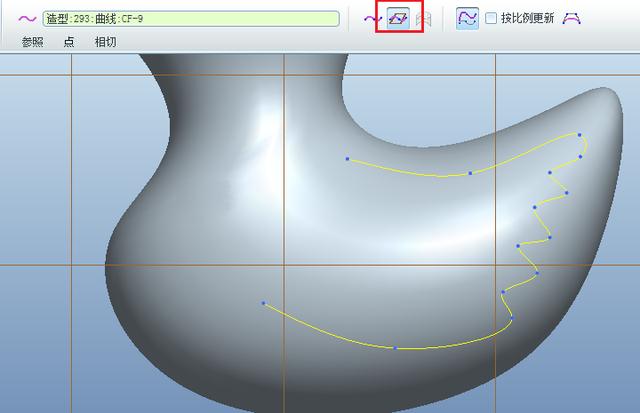Select the lower curve's left end point
The image size is (640, 413).
[263, 303]
